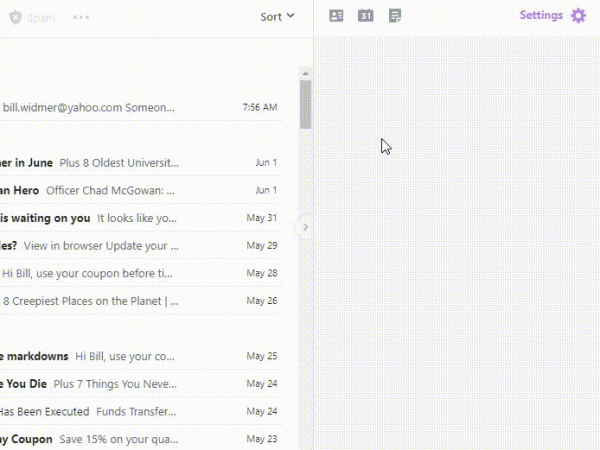
Task: Click the Settings text link
Action: pyautogui.click(x=540, y=16)
